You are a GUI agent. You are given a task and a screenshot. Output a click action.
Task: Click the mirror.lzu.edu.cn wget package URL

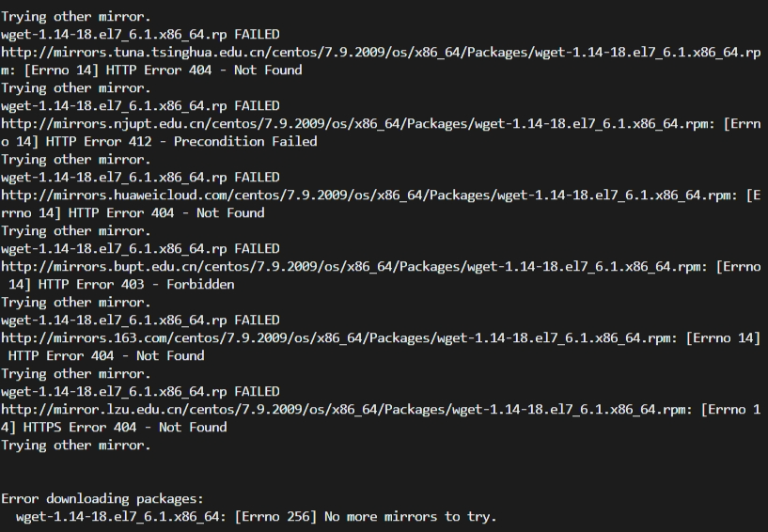point(347,410)
